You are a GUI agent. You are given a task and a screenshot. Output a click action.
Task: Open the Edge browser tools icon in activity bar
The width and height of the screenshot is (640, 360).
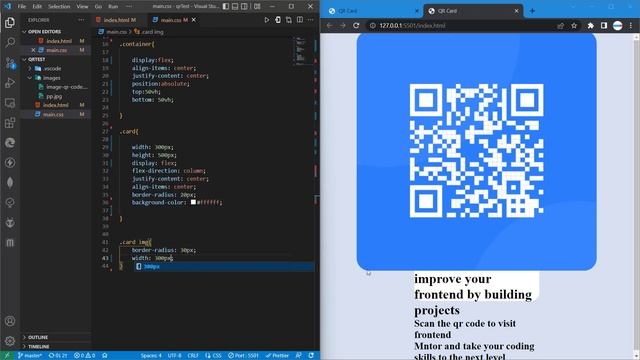pyautogui.click(x=10, y=143)
